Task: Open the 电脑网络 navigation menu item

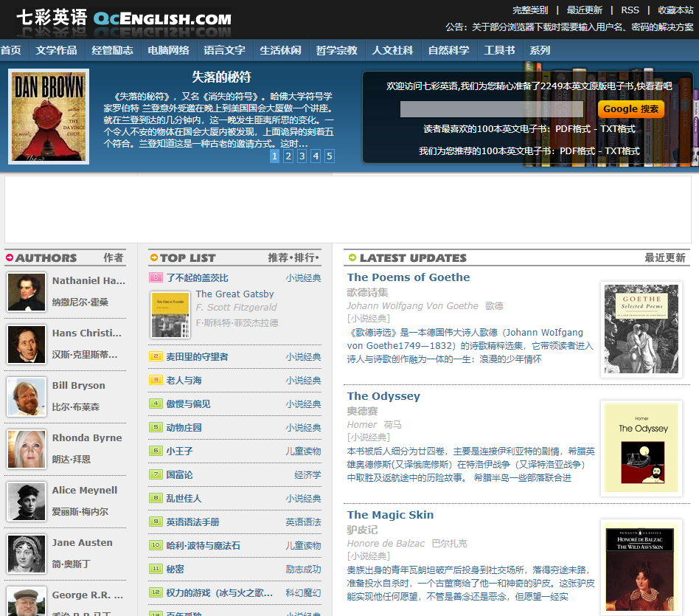Action: 168,50
